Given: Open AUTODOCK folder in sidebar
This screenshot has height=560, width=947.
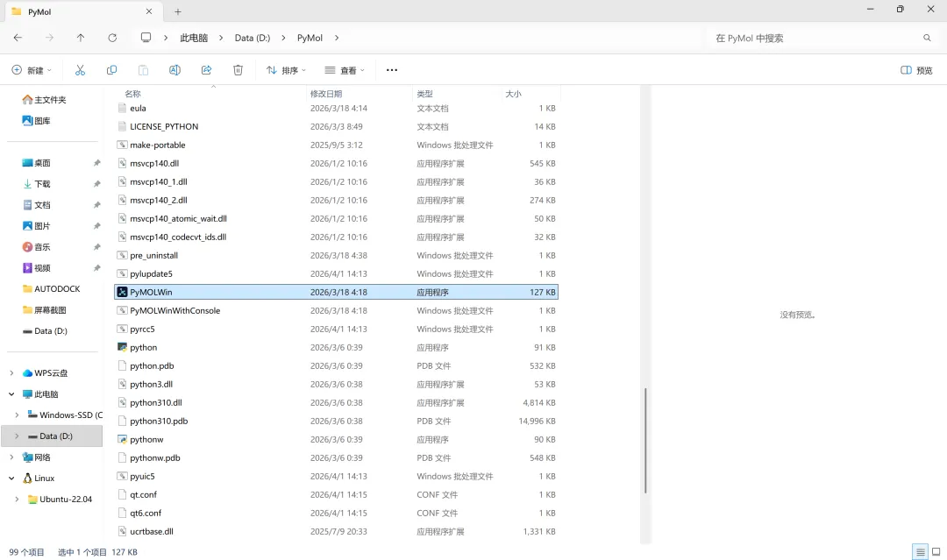Looking at the screenshot, I should pyautogui.click(x=52, y=289).
